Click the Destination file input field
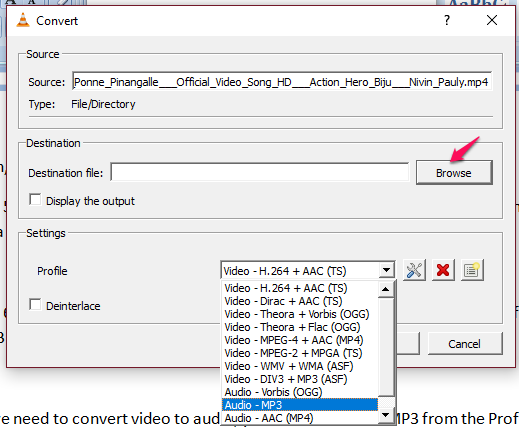The width and height of the screenshot is (519, 432). click(260, 172)
